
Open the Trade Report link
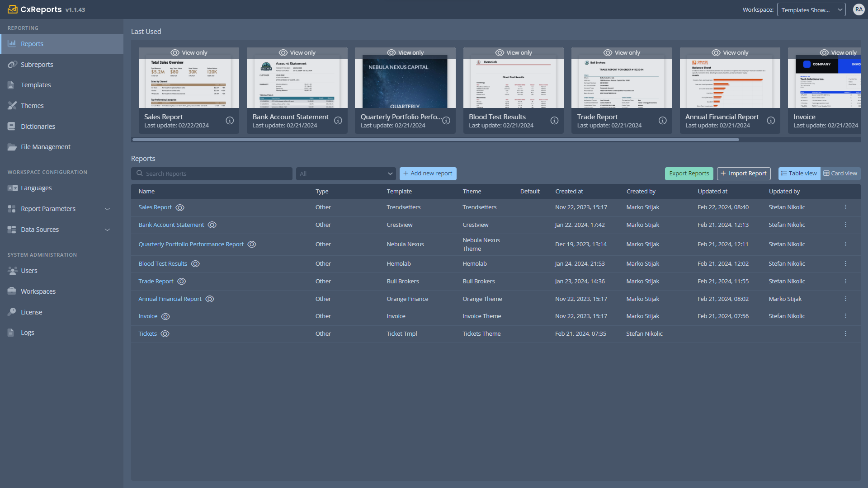[156, 281]
